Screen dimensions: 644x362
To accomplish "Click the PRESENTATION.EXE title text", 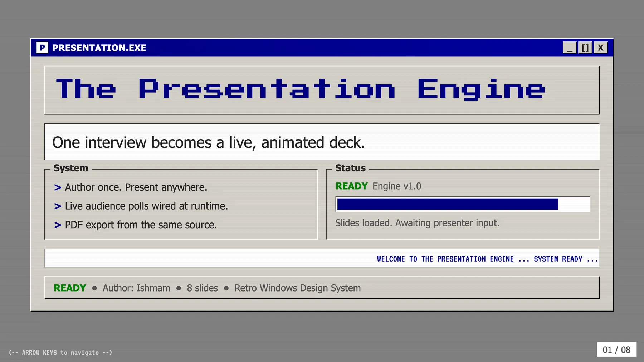I will 99,48.
